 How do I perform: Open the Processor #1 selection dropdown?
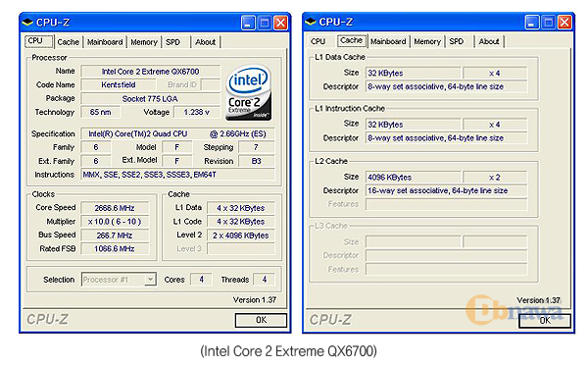coord(150,280)
